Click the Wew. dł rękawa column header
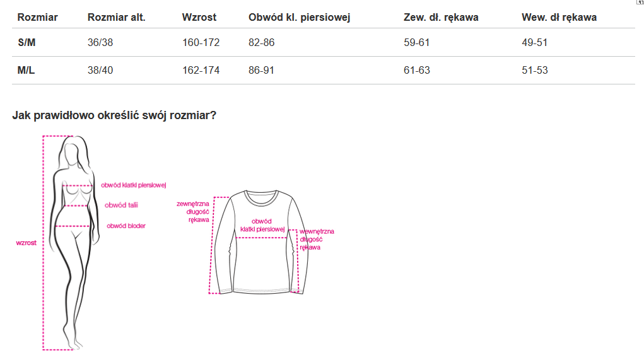The width and height of the screenshot is (644, 363). (x=559, y=17)
